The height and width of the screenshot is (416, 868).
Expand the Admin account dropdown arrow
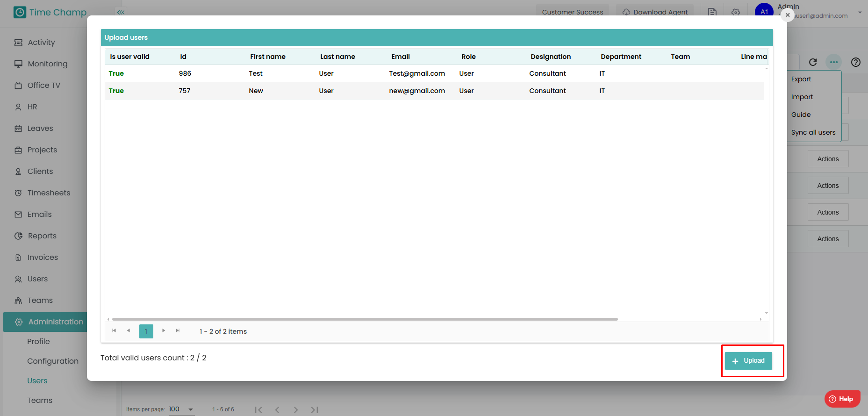pos(860,12)
